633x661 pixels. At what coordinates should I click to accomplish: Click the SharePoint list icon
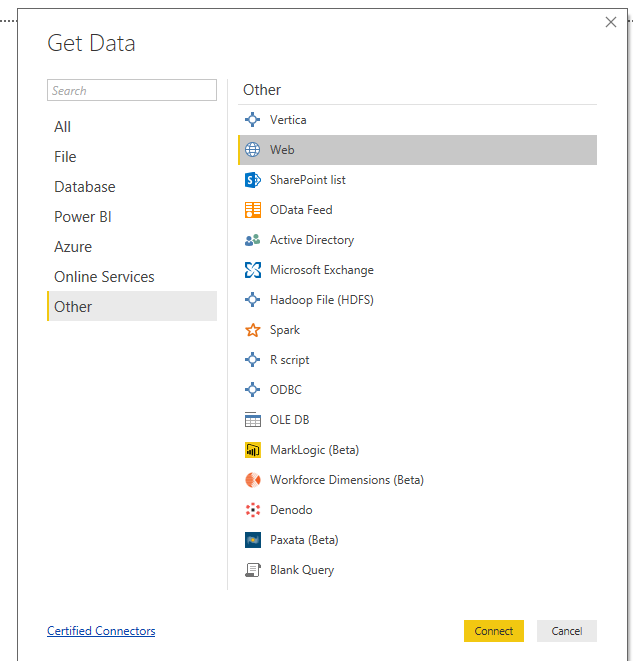(252, 180)
